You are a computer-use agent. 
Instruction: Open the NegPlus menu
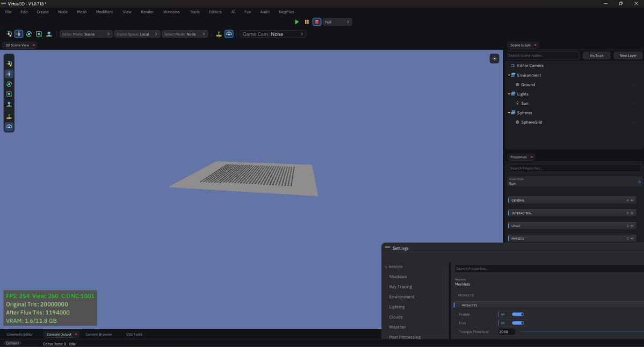coord(286,12)
